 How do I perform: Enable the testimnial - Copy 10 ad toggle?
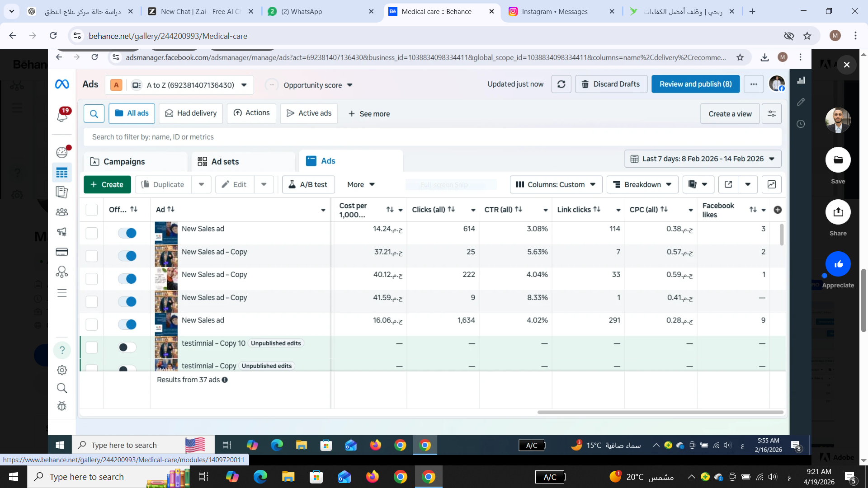tap(127, 347)
